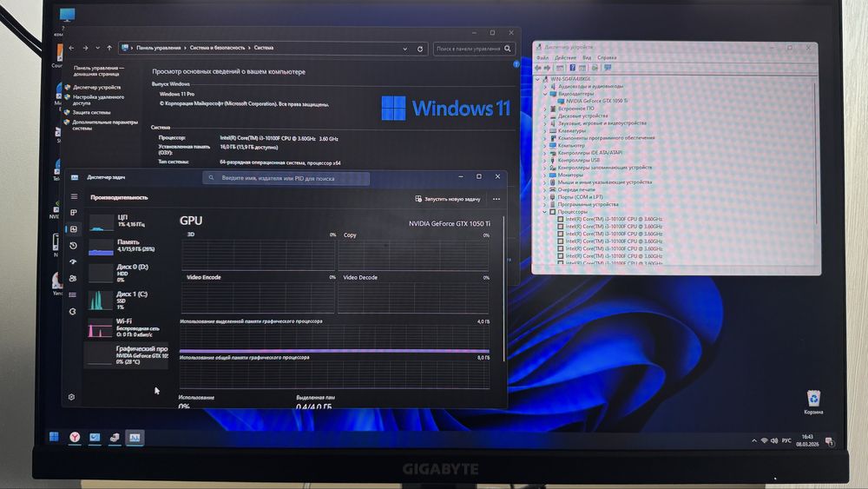Expand Порты (COM и LPT) node
This screenshot has height=489, width=868.
(x=545, y=196)
